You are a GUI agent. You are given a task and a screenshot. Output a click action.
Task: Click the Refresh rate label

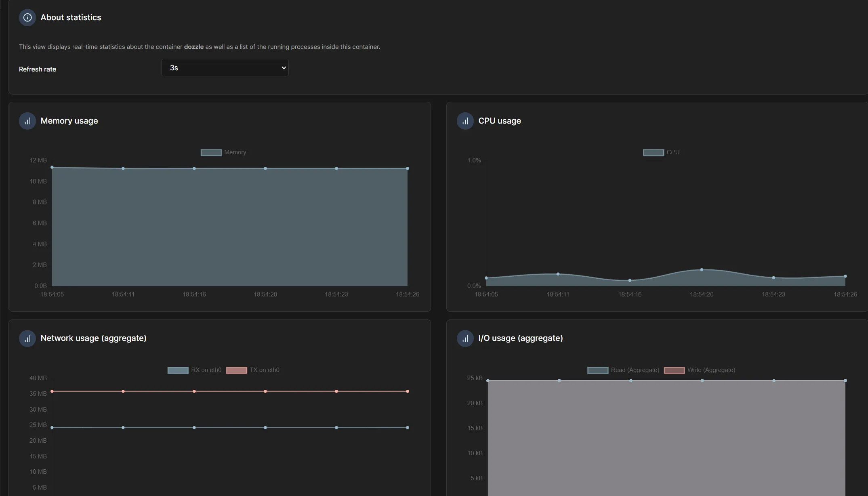click(x=38, y=69)
